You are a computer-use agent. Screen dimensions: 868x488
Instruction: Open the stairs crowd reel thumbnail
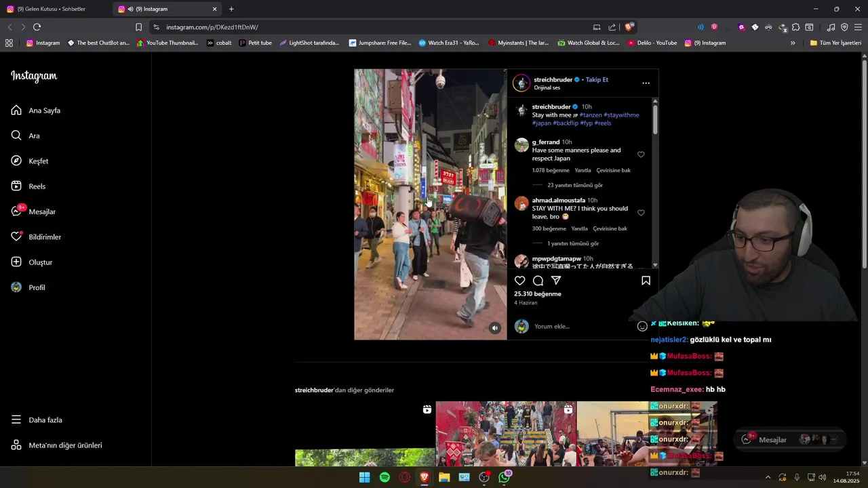[506, 434]
